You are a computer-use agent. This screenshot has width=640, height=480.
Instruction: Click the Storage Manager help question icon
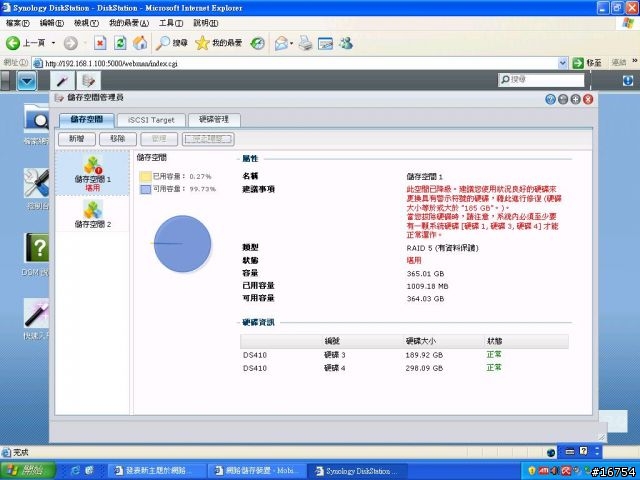pyautogui.click(x=550, y=99)
